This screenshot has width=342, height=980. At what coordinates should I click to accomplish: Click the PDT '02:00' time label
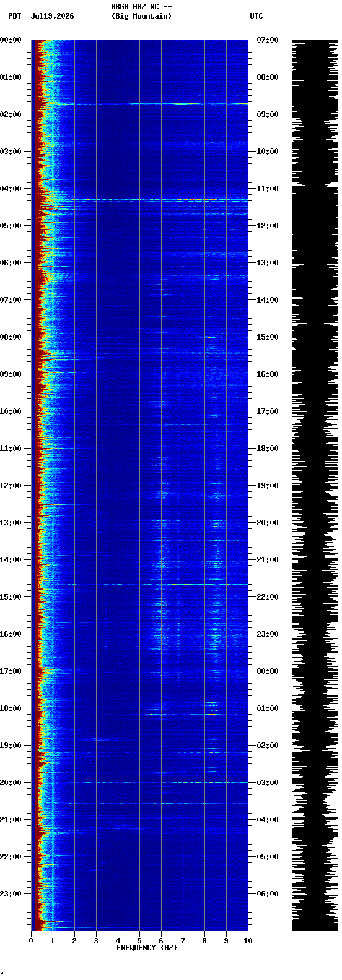point(11,114)
